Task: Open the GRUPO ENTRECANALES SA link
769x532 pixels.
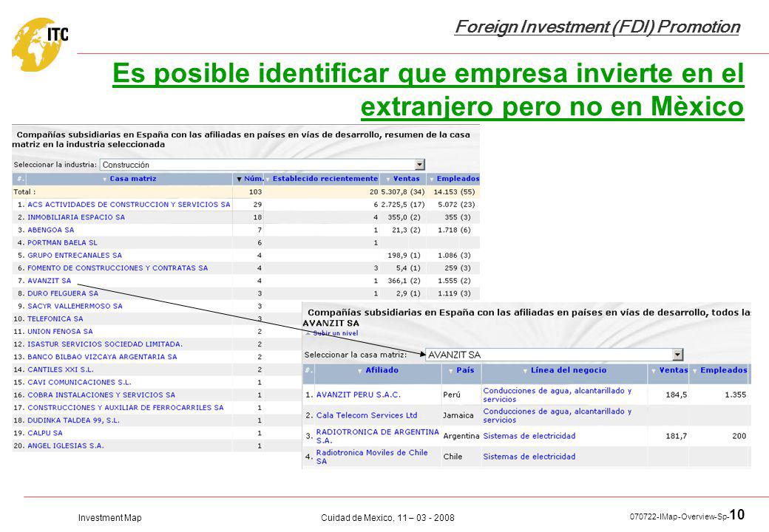Action: pyautogui.click(x=75, y=256)
